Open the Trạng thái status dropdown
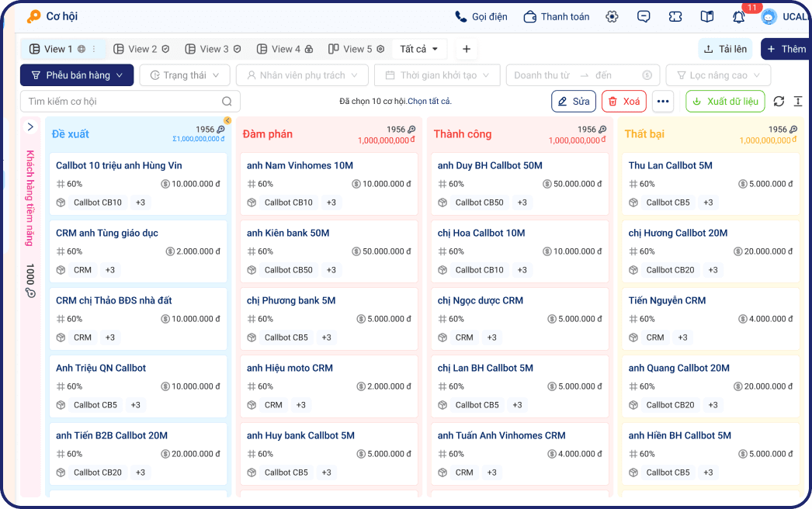The height and width of the screenshot is (509, 812). [183, 75]
